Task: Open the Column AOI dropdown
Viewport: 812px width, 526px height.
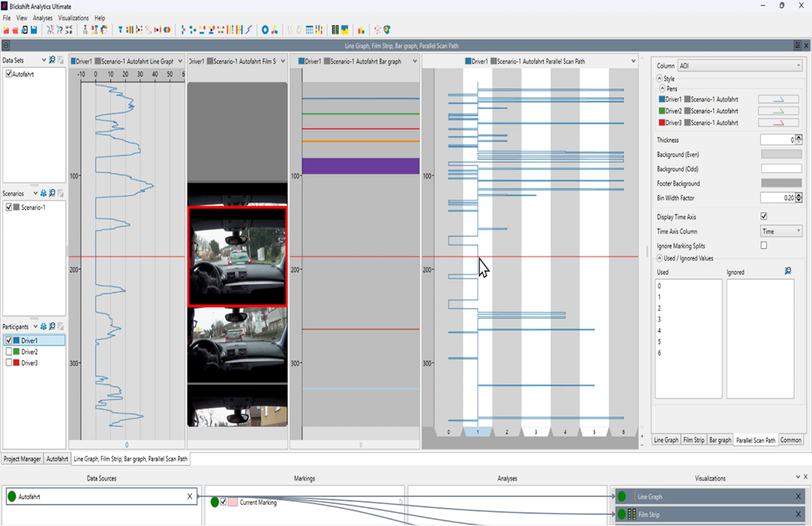Action: point(740,67)
